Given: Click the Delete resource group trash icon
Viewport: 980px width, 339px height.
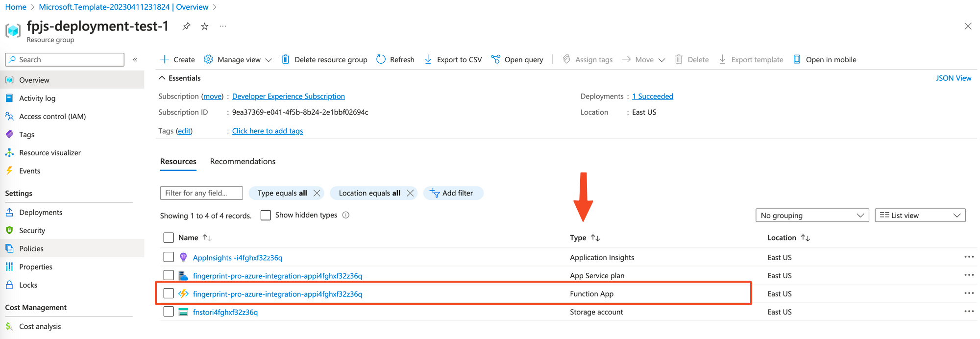Looking at the screenshot, I should click(x=285, y=59).
